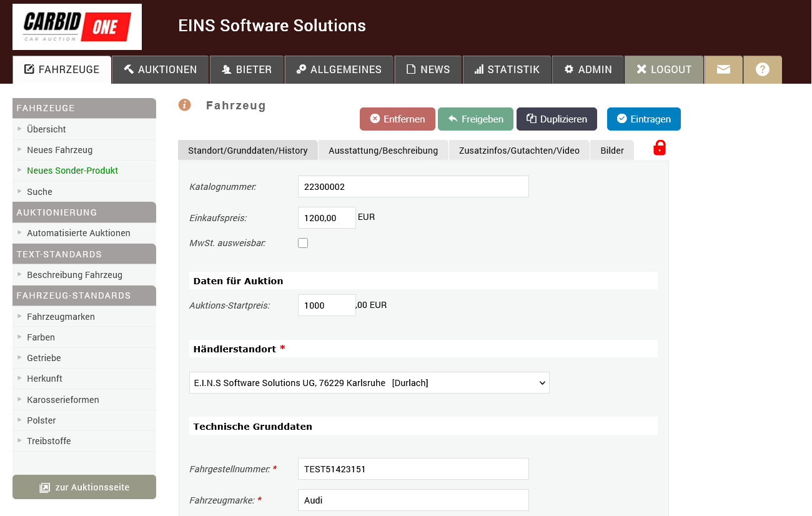Screen dimensions: 812x516
Task: Open Automatisierte Auktionen in the sidebar
Action: (x=79, y=233)
